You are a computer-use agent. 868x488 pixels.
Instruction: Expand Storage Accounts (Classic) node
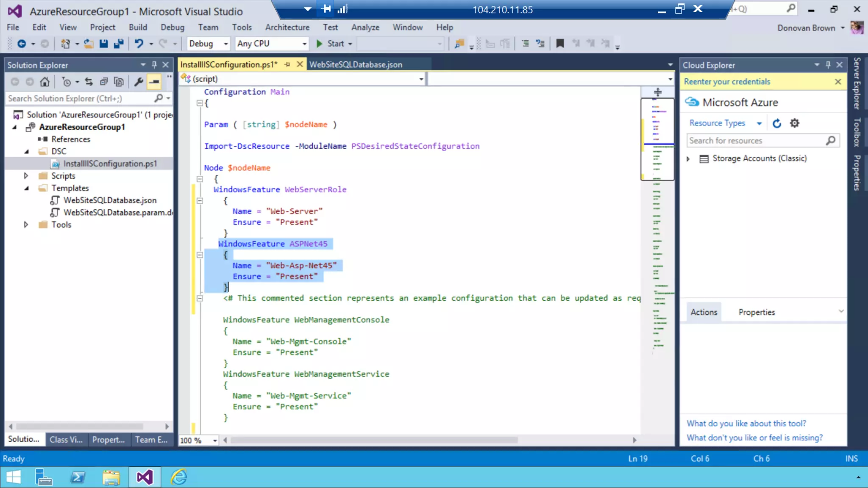688,159
